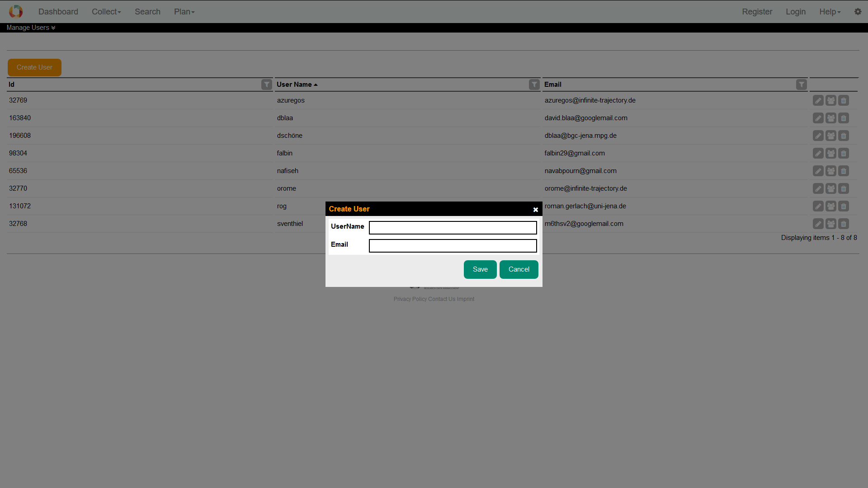
Task: Expand the Manage Users menu
Action: (x=31, y=28)
